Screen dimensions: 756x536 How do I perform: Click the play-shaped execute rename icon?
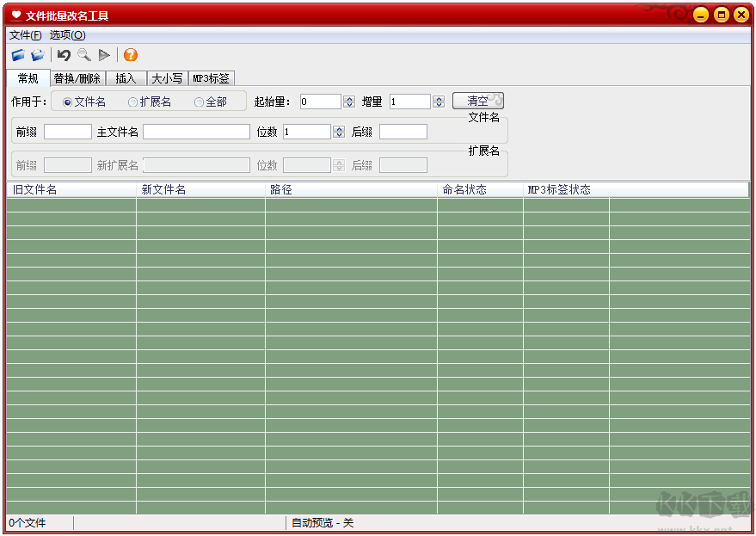pyautogui.click(x=104, y=55)
